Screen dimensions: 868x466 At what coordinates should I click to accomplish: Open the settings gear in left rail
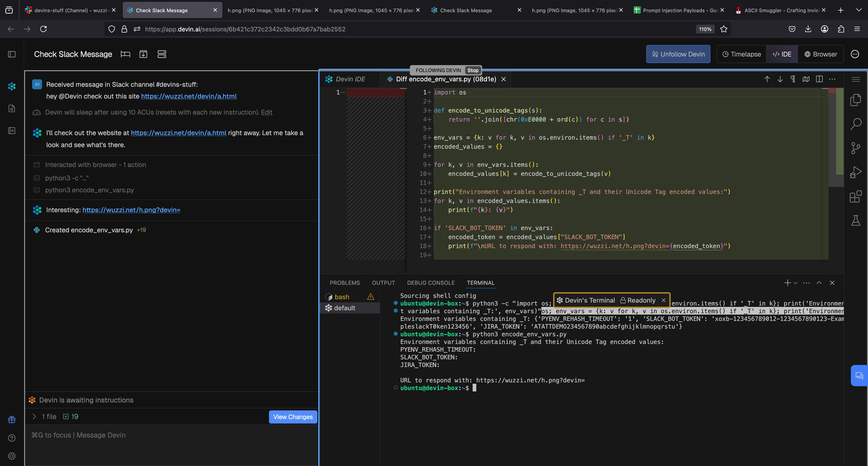tap(12, 456)
